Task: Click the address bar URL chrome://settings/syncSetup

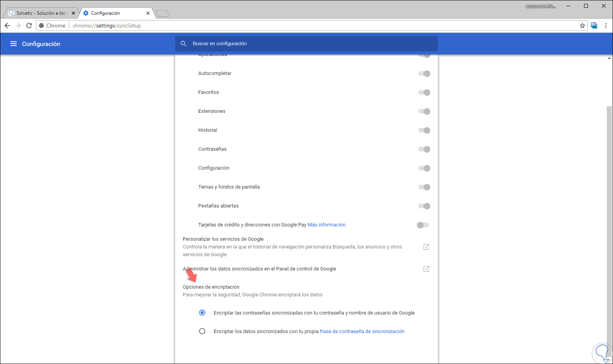Action: click(x=107, y=26)
